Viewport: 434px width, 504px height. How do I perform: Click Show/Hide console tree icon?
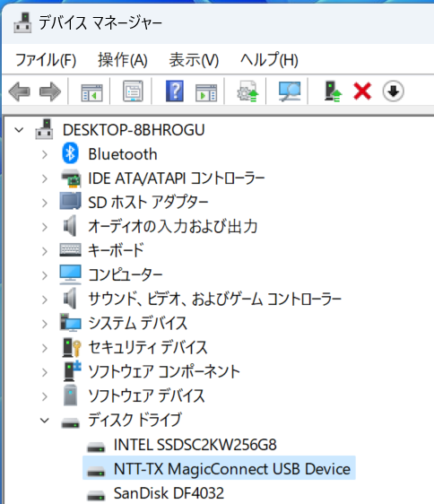point(91,92)
